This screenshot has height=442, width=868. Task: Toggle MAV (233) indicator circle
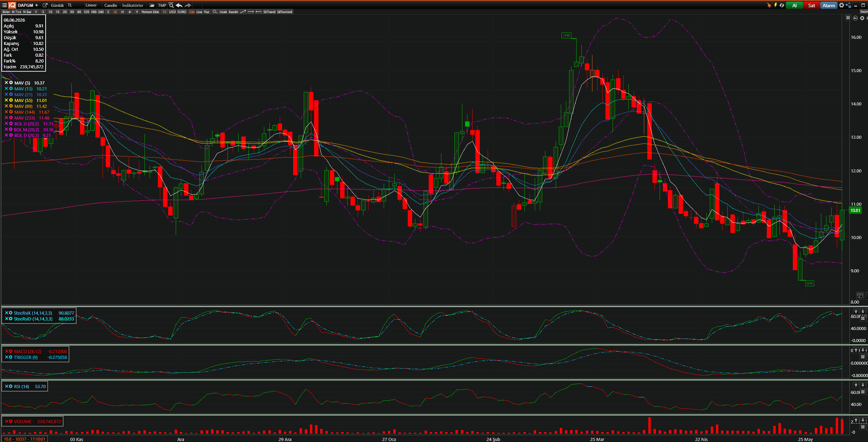(x=11, y=118)
